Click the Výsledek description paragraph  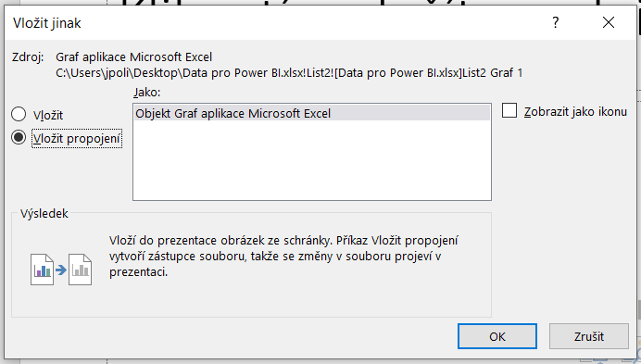tap(283, 256)
